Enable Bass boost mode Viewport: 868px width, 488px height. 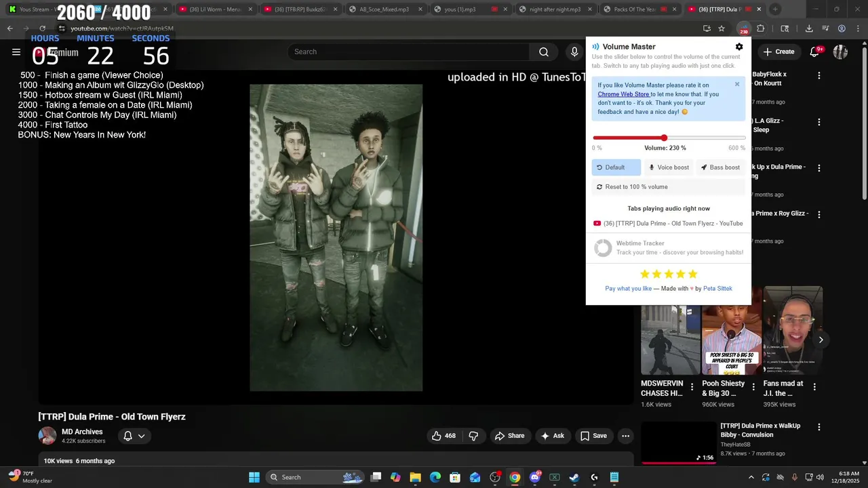click(720, 167)
